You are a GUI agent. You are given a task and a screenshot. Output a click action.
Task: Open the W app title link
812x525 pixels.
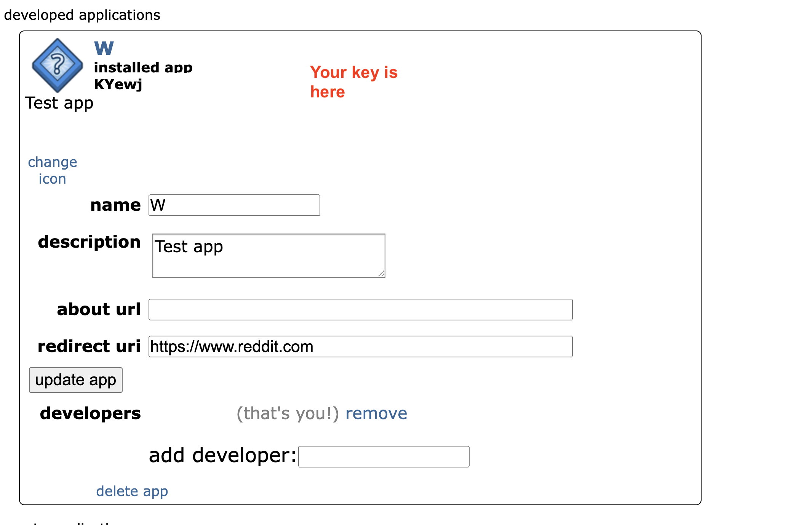[x=104, y=48]
